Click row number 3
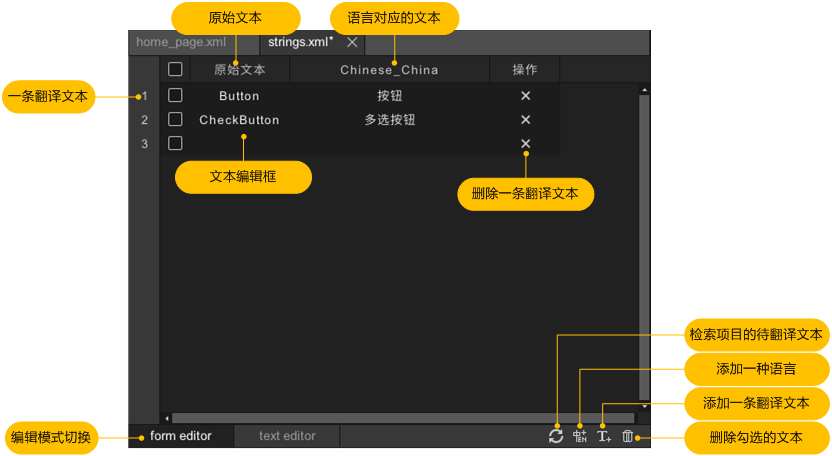 144,144
